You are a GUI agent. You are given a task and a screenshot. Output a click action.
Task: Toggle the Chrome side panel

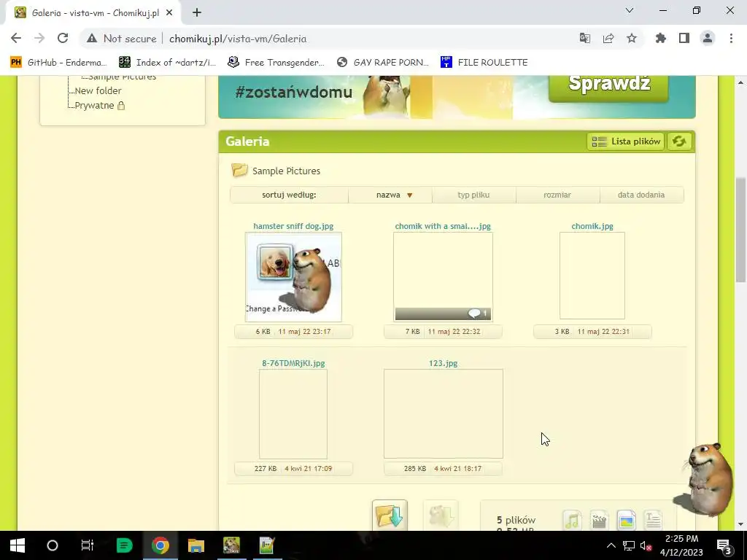(684, 39)
